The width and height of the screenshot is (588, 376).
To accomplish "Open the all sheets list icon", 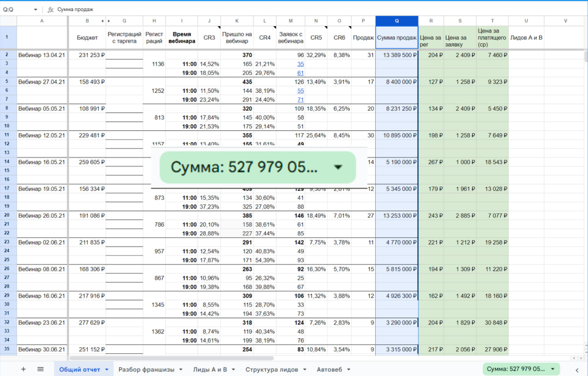I will pos(41,369).
